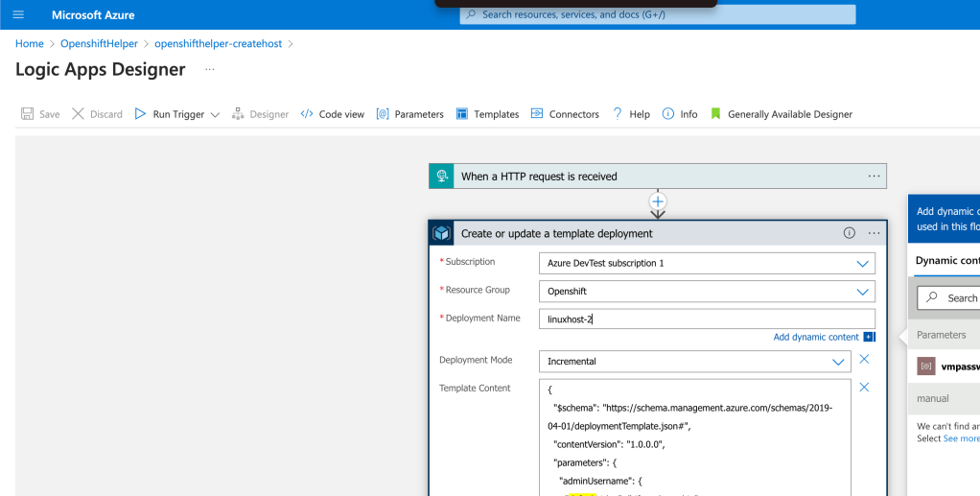The image size is (980, 496).
Task: Open Connectors from the toolbar
Action: pyautogui.click(x=565, y=114)
